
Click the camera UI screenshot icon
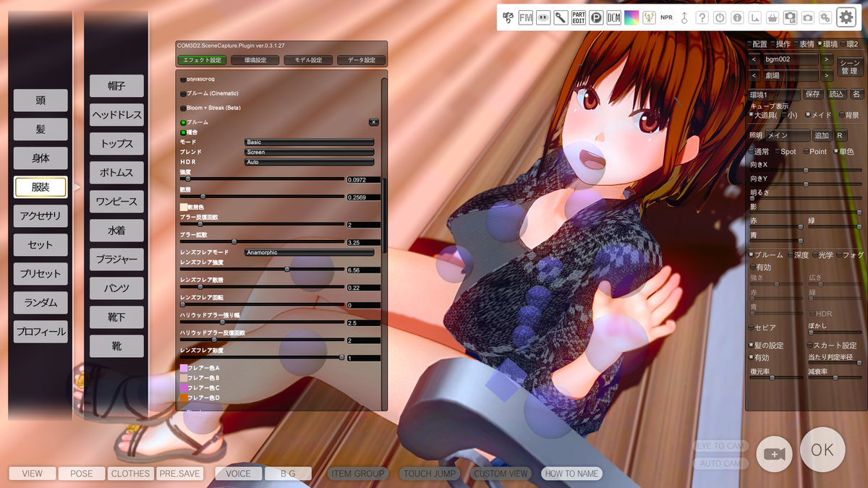(x=790, y=17)
